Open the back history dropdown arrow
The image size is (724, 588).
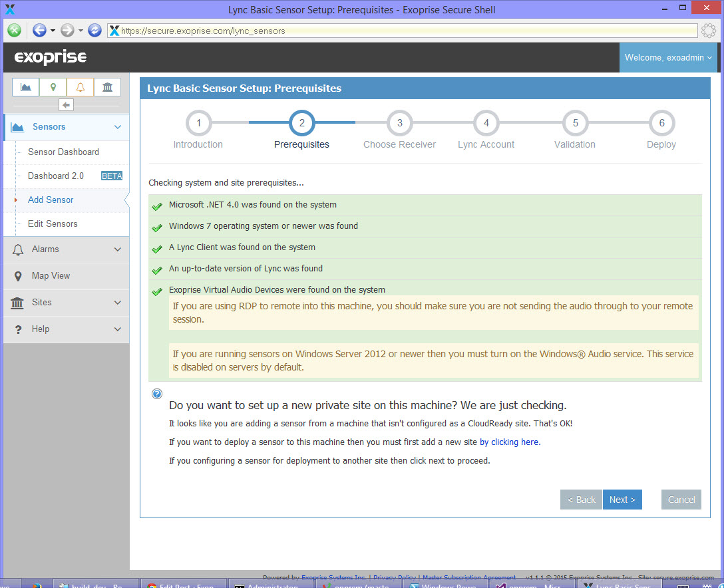pos(53,31)
